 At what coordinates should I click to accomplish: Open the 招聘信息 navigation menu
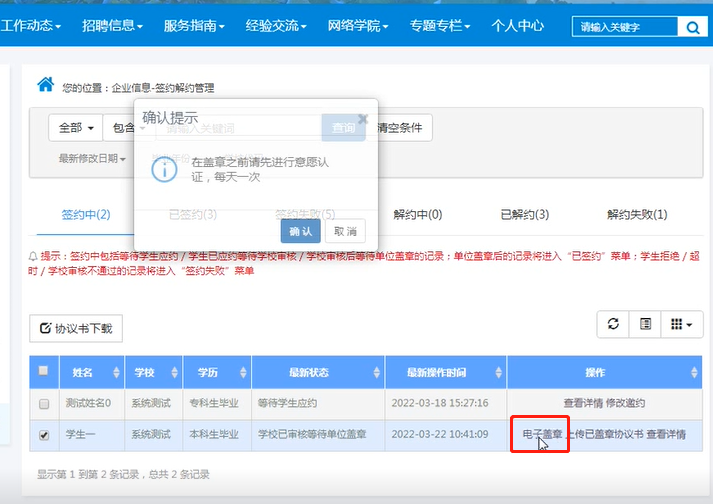point(112,25)
